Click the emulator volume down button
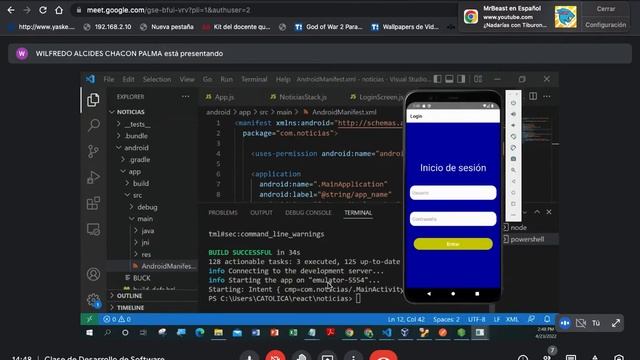Viewport: 640px width, 360px height. [513, 125]
